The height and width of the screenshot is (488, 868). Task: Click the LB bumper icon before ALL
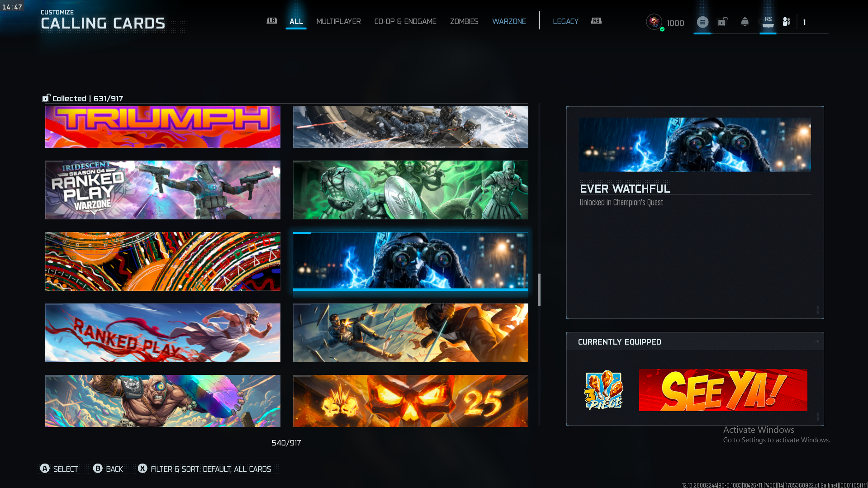[x=272, y=21]
